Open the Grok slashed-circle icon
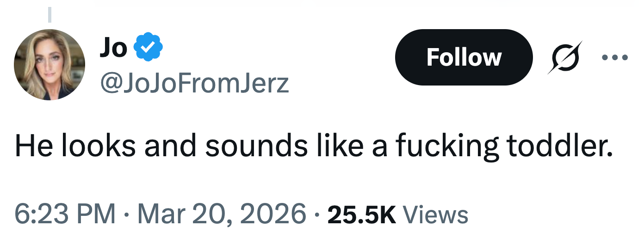The height and width of the screenshot is (245, 644). 565,57
